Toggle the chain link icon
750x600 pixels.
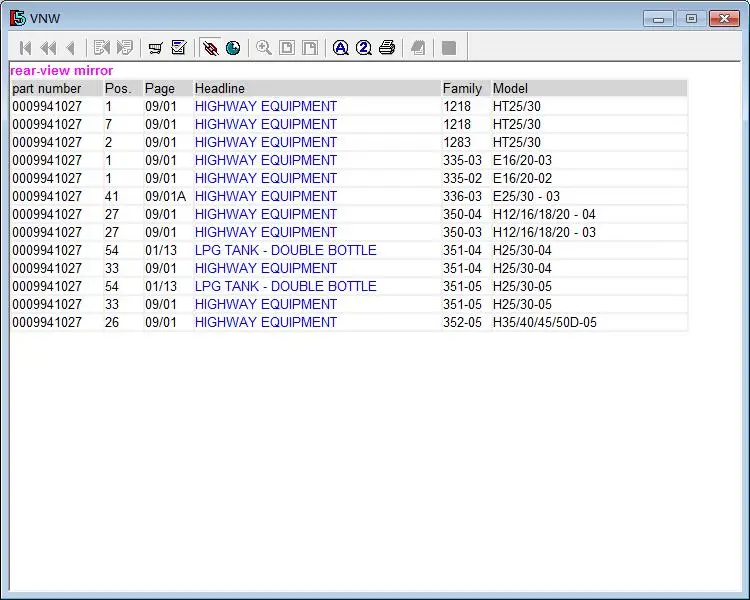(x=210, y=48)
